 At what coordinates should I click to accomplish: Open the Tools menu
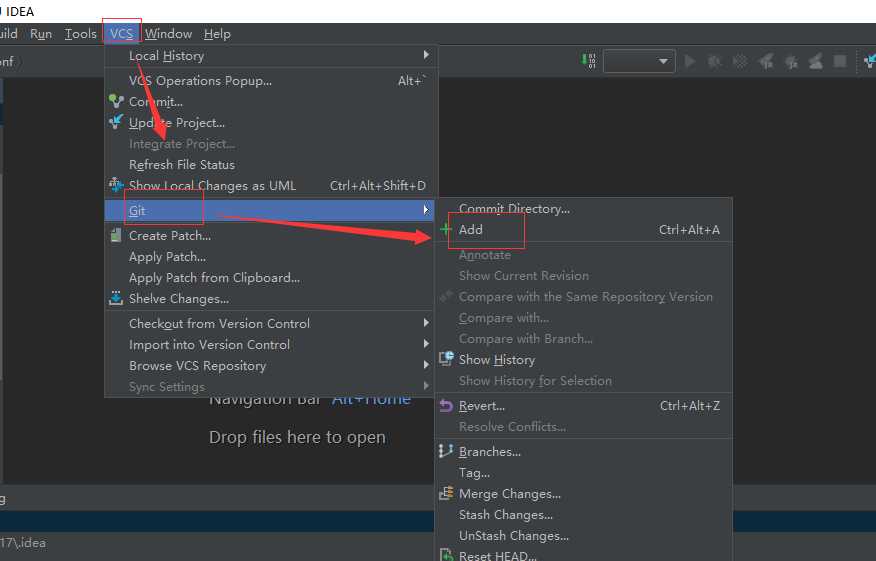click(x=80, y=33)
